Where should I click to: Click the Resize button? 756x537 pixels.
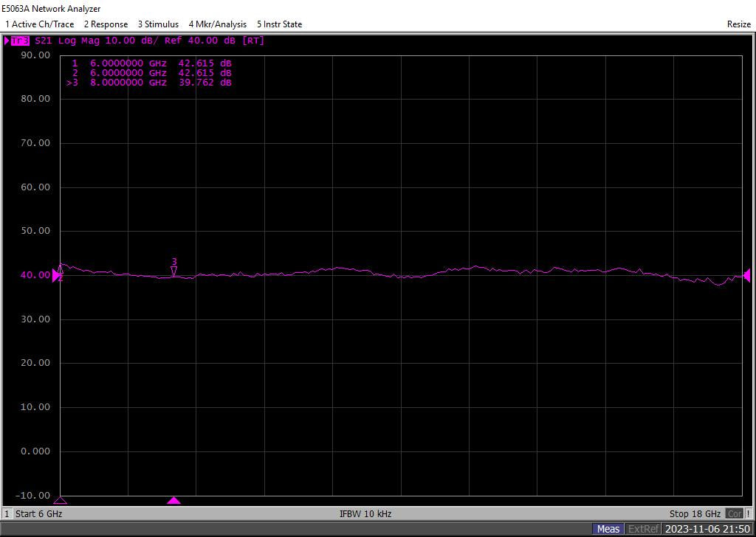click(738, 24)
